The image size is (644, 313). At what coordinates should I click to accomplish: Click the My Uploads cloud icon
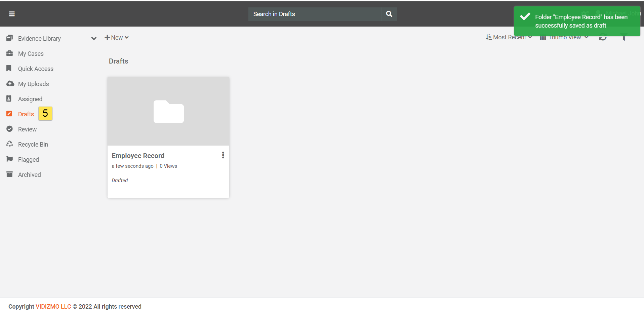pyautogui.click(x=10, y=84)
